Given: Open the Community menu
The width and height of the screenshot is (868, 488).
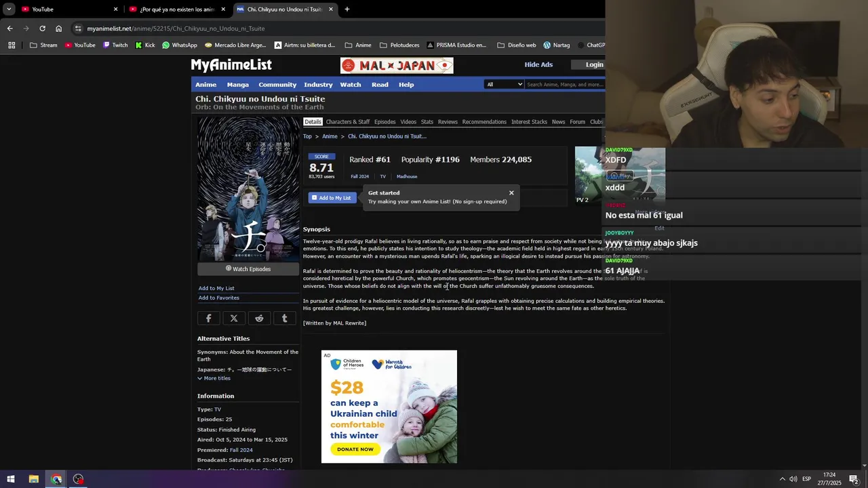Looking at the screenshot, I should pyautogui.click(x=277, y=85).
